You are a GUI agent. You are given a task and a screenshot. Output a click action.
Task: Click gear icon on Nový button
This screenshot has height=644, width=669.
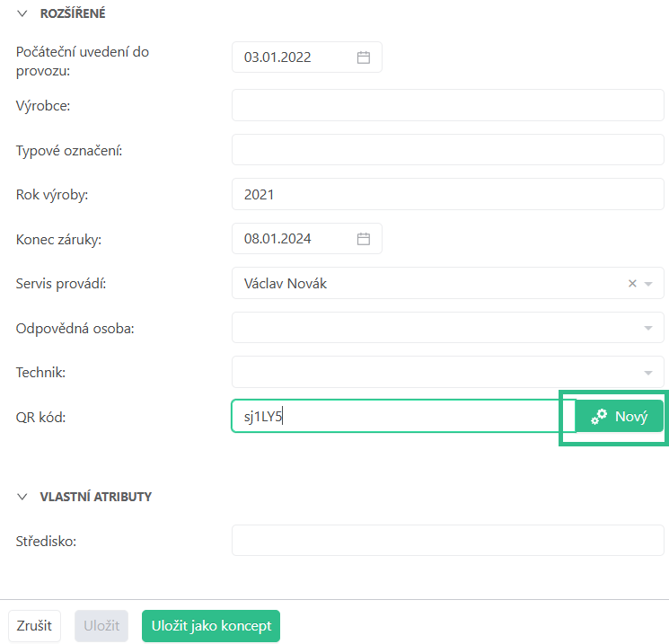[x=599, y=417]
